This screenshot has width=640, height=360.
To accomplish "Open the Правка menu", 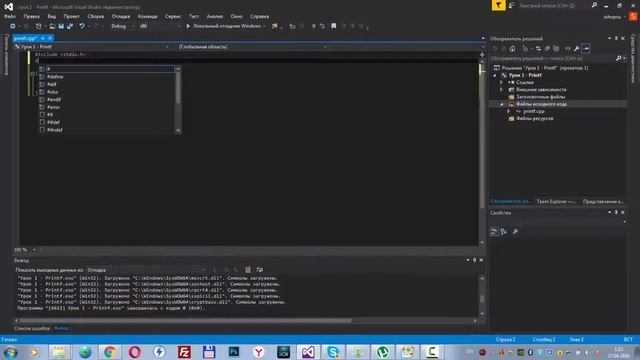I will [x=31, y=16].
